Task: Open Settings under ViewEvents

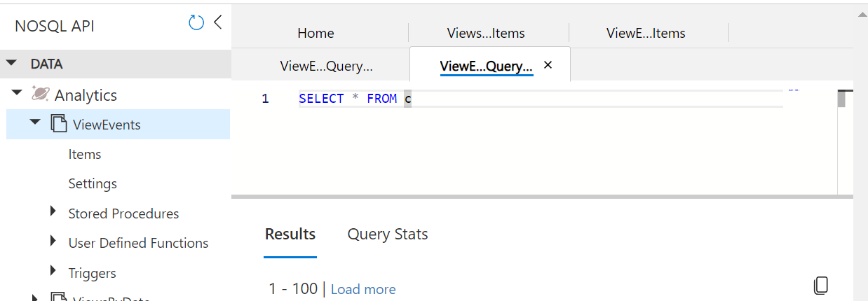Action: (93, 183)
